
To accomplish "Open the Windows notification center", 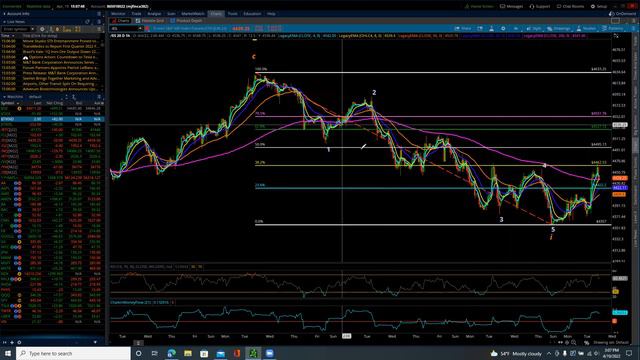I will [x=629, y=353].
